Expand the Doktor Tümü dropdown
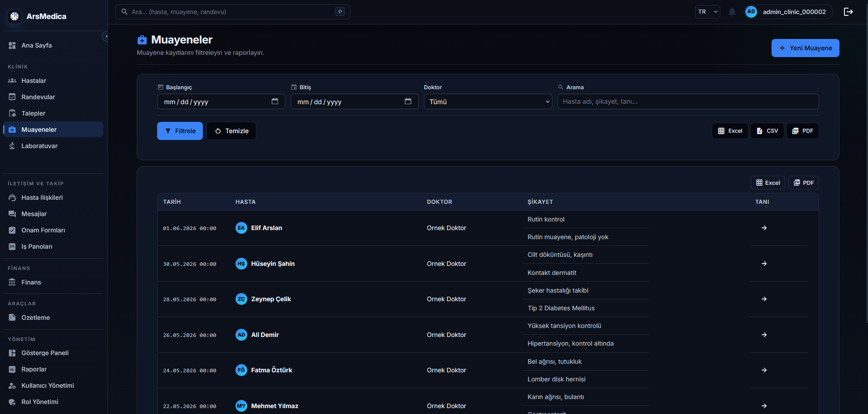The width and height of the screenshot is (868, 414). point(488,101)
